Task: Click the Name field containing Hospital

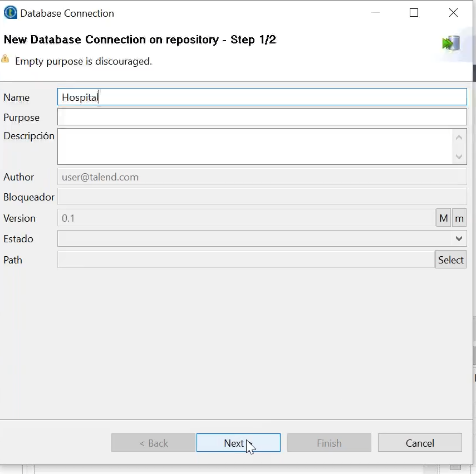Action: pos(262,97)
